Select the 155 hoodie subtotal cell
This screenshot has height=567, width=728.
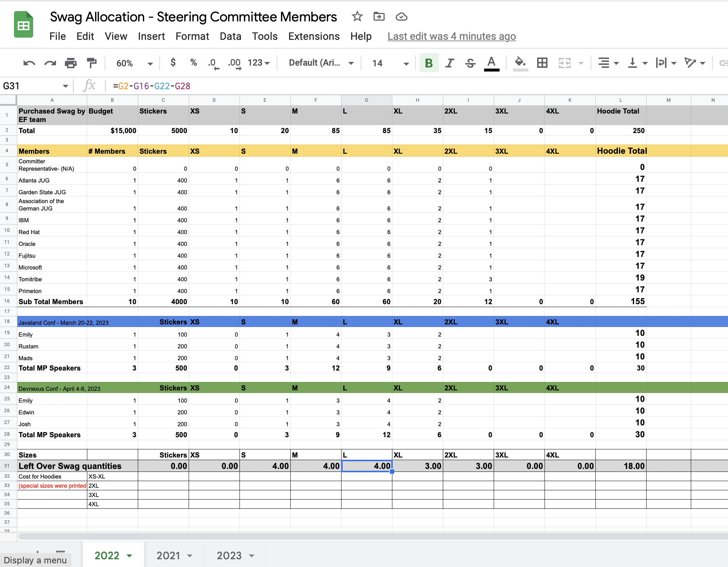pyautogui.click(x=621, y=301)
